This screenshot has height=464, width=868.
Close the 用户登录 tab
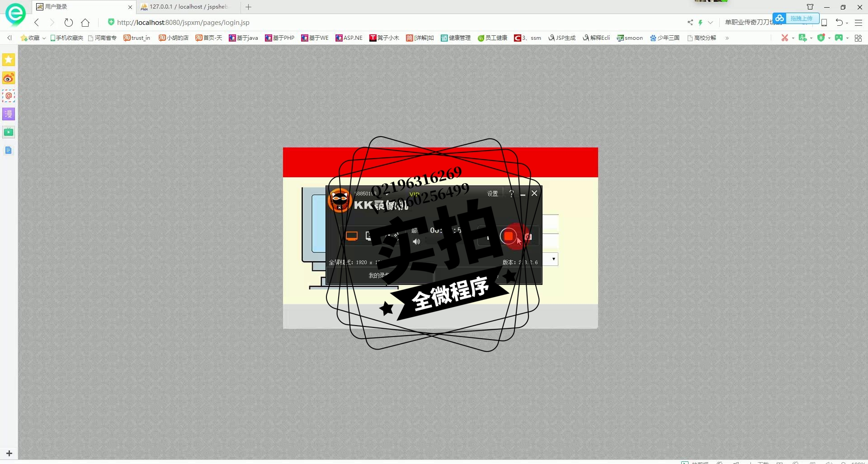pos(130,7)
